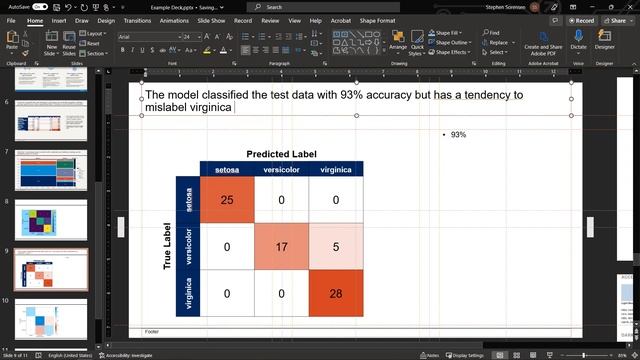
Task: Toggle the Notes pane in status bar
Action: coord(429,356)
